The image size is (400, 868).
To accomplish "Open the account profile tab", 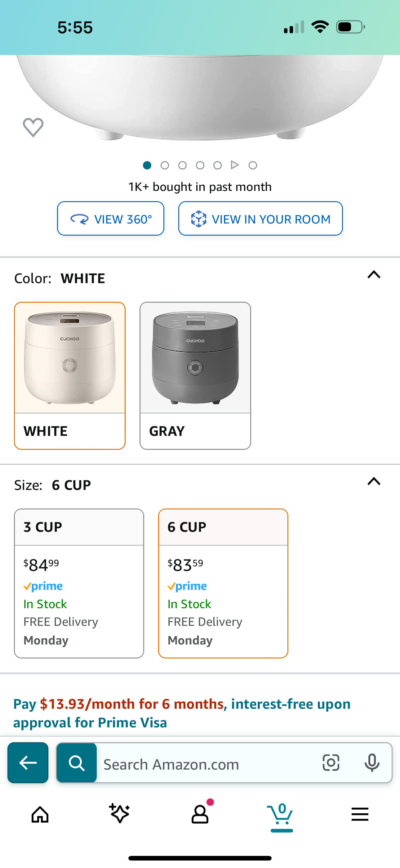I will point(200,814).
